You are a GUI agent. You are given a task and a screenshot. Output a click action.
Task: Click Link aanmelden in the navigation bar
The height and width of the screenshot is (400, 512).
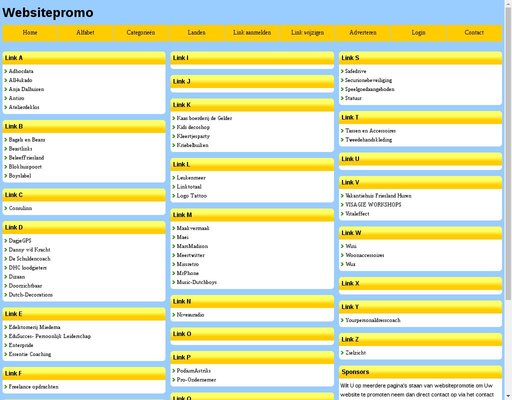point(252,33)
